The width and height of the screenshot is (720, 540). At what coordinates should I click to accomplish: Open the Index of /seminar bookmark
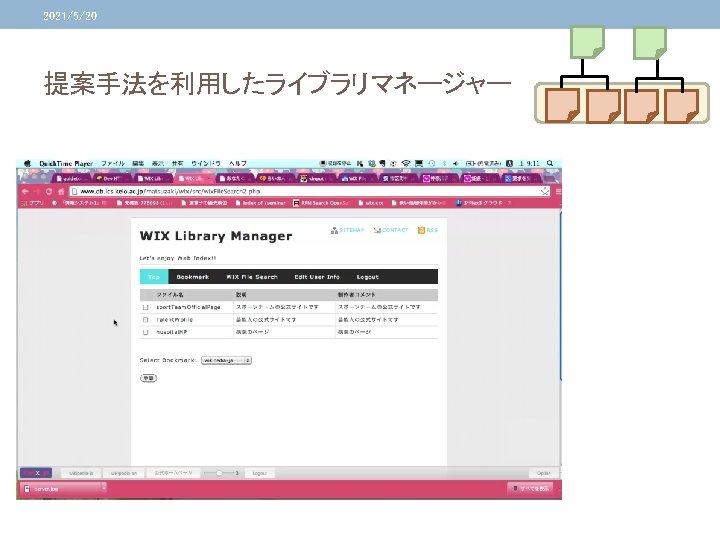click(x=260, y=203)
